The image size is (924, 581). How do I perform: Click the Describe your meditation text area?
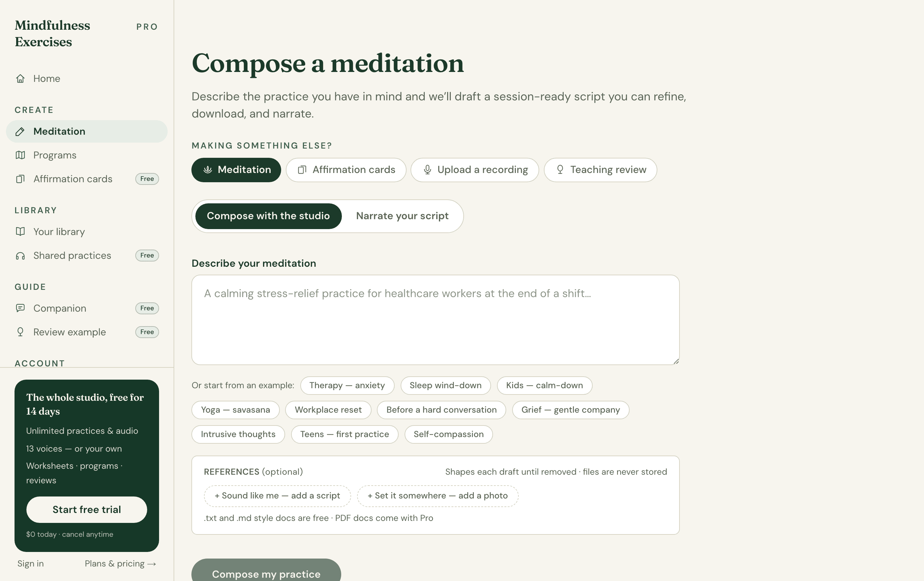(435, 320)
